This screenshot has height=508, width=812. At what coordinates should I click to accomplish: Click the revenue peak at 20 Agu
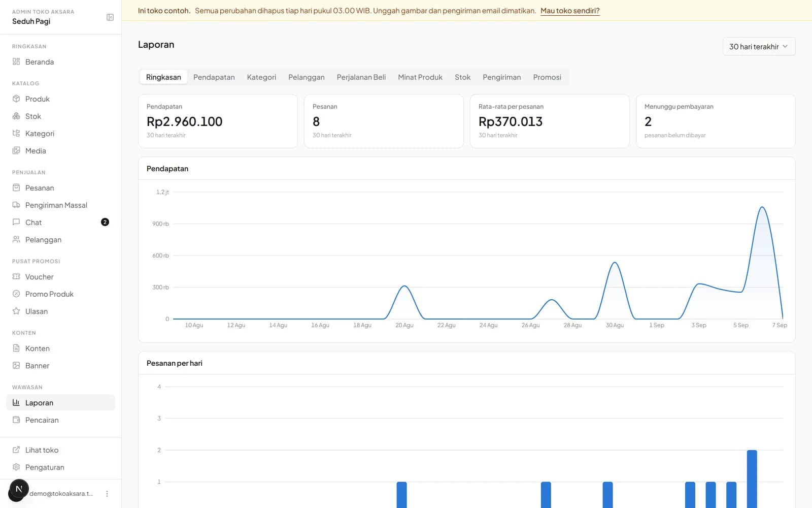point(404,287)
